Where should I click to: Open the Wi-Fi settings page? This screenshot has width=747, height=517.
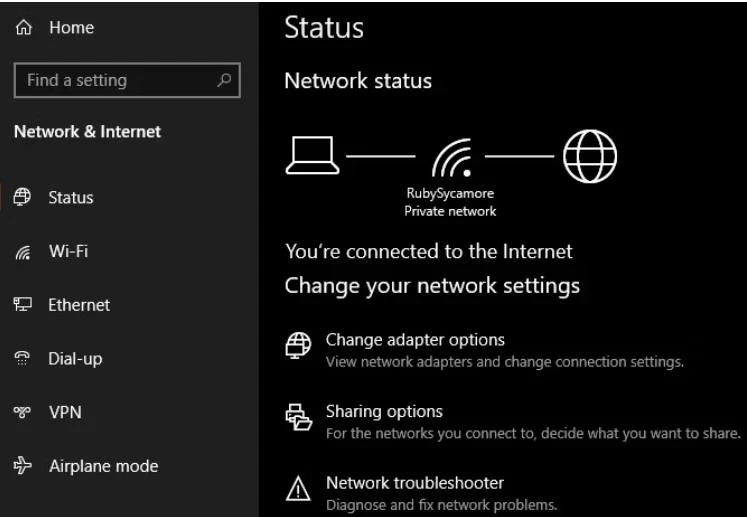[69, 251]
